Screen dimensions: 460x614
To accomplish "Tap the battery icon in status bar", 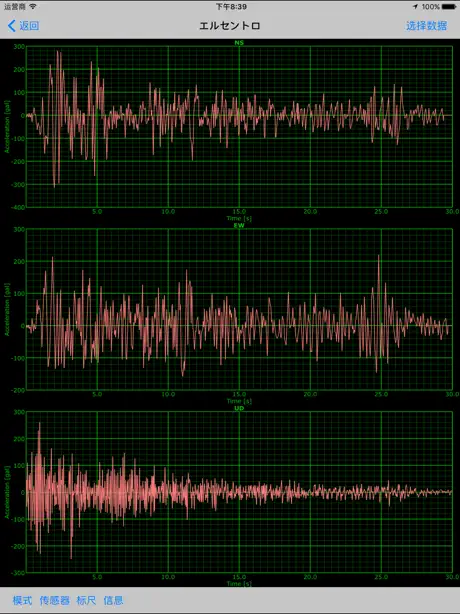I will (x=449, y=7).
